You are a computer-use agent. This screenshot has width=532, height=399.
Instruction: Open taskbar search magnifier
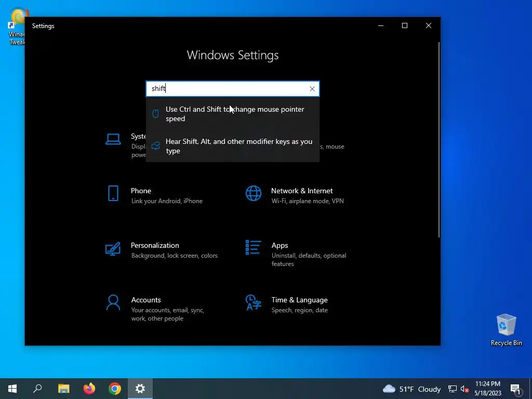(x=37, y=389)
